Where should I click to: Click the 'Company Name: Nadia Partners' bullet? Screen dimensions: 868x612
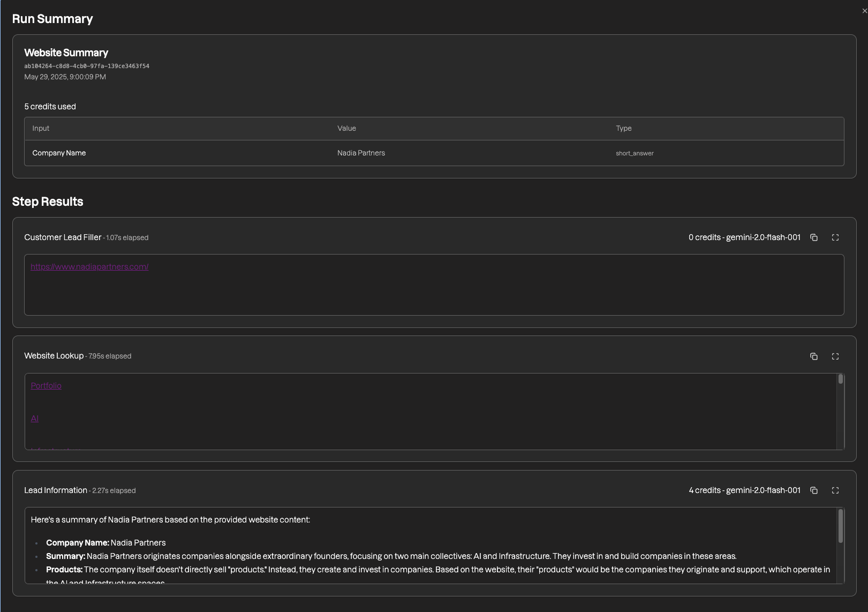106,543
